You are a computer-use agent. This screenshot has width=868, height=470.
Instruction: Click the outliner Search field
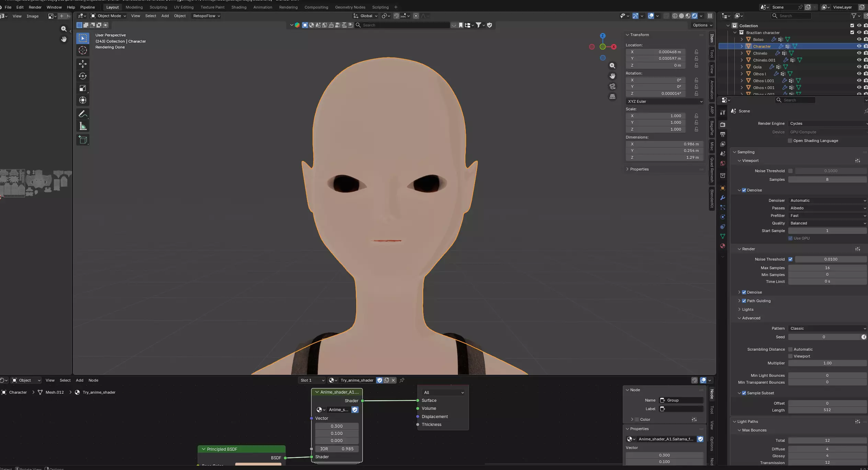791,16
